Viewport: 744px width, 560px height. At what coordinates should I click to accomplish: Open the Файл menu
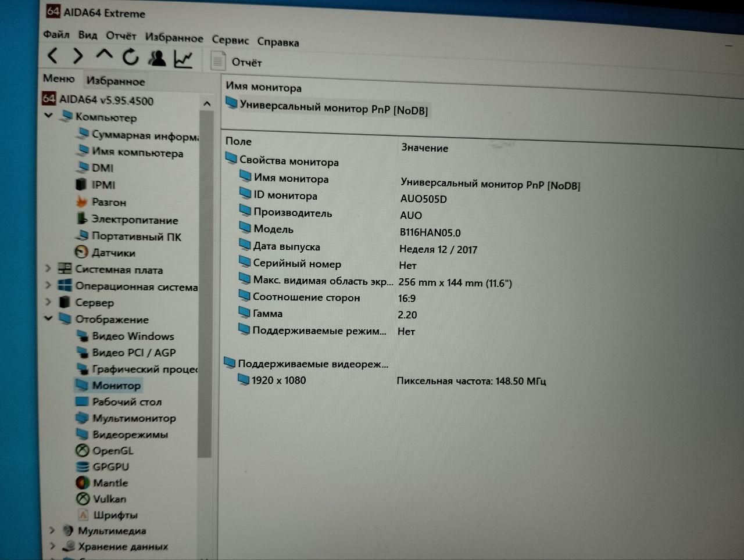point(56,34)
